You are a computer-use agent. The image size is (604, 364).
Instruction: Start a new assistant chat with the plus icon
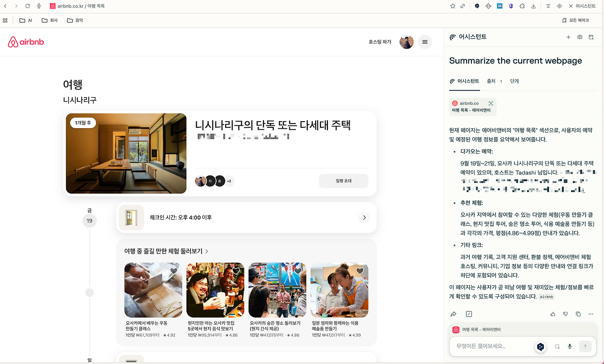568,37
